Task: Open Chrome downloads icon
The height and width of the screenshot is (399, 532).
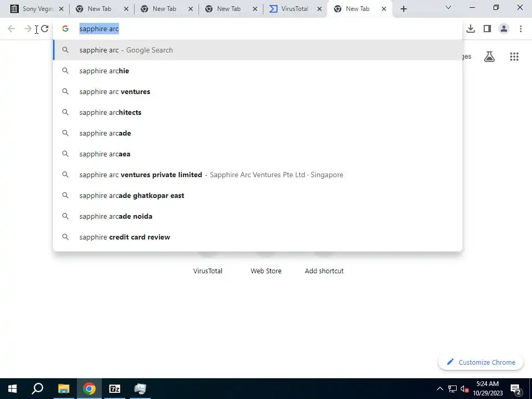Action: click(471, 29)
